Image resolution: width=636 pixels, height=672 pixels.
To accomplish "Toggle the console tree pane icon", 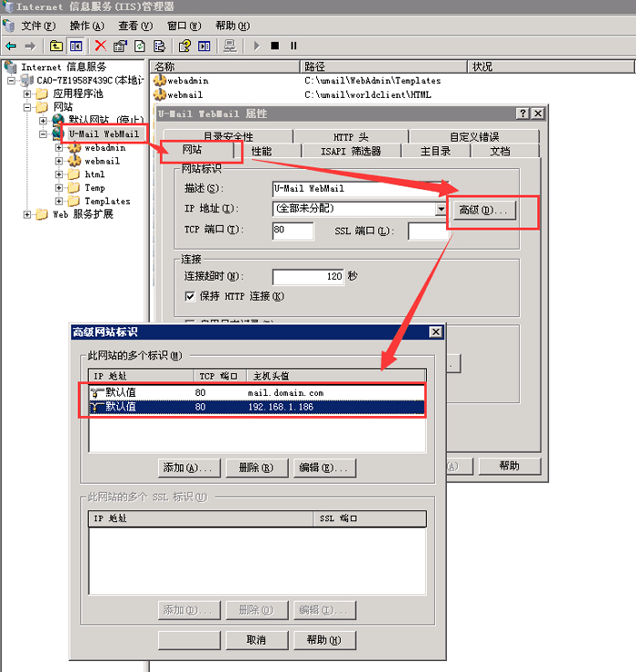I will click(x=76, y=45).
